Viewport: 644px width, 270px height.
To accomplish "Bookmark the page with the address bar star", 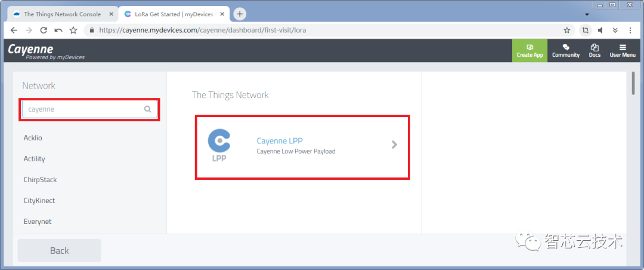I will click(x=567, y=30).
